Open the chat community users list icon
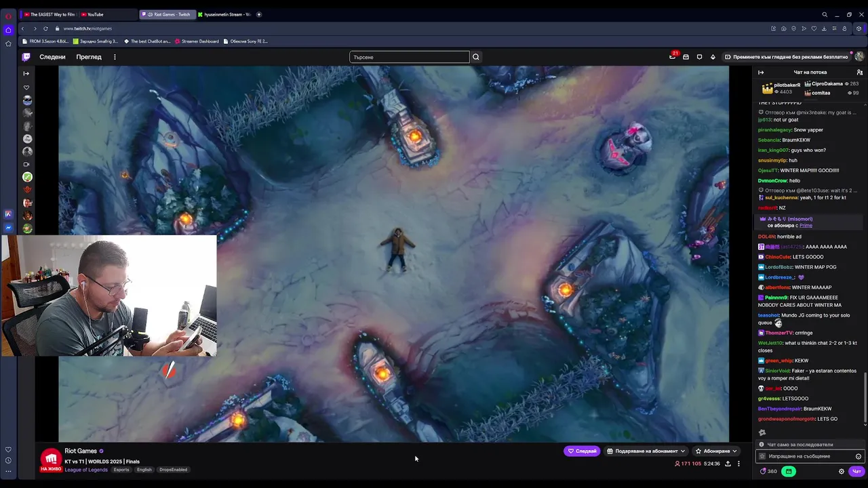The image size is (868, 488). click(859, 73)
